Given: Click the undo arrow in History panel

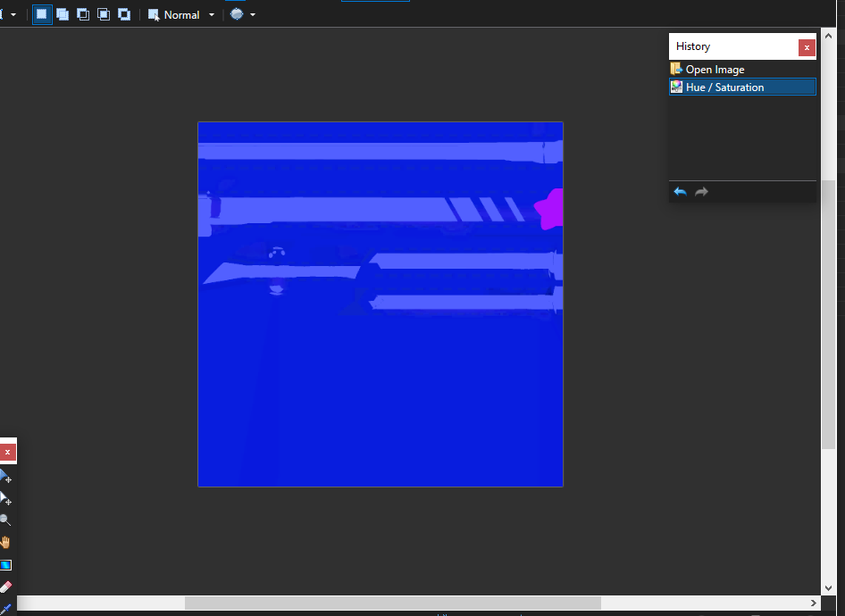Looking at the screenshot, I should coord(680,191).
